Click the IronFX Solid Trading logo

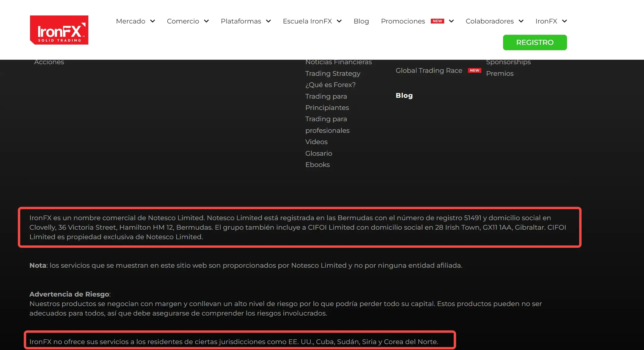point(59,30)
